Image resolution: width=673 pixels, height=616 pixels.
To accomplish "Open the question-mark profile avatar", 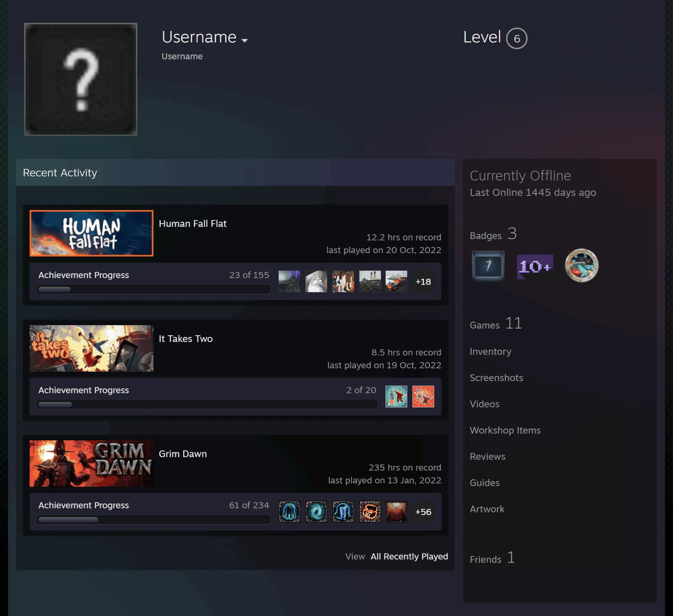I will tap(81, 79).
